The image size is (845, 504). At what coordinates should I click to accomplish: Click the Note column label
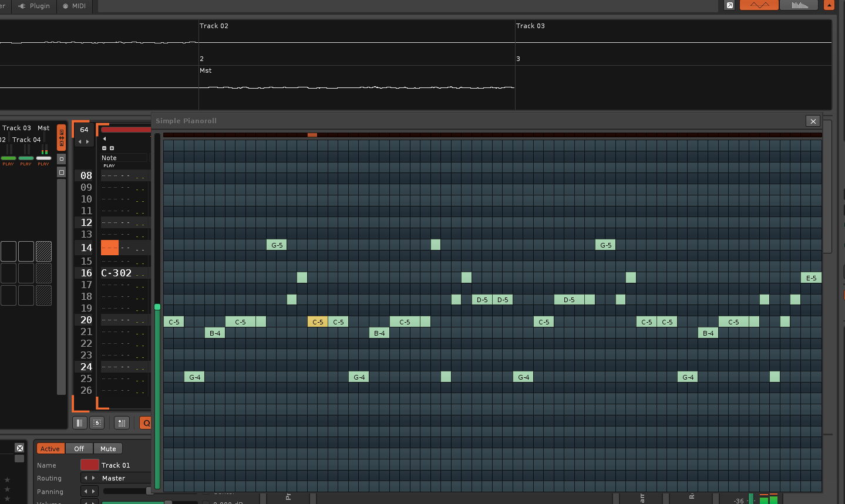109,158
